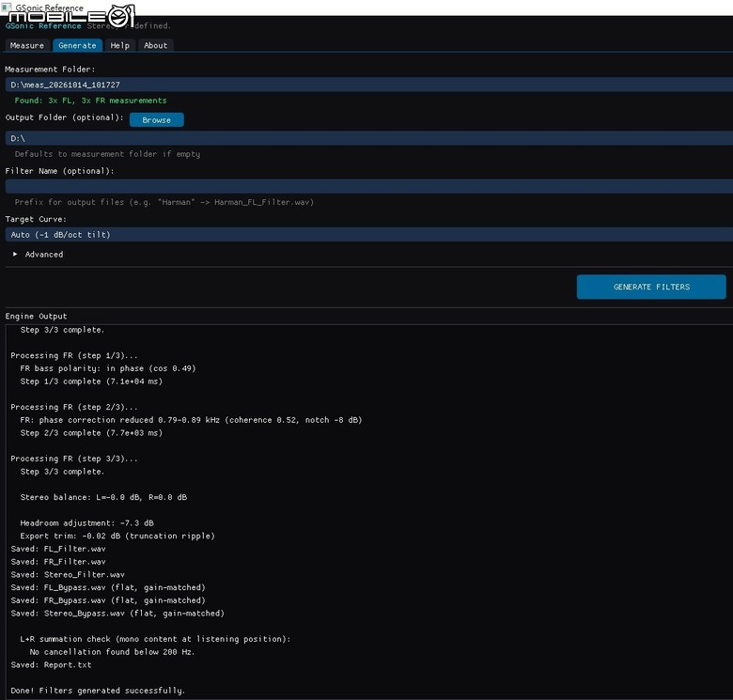The image size is (733, 700).
Task: Click 'FR bass polarity: in phase' line
Action: [x=108, y=368]
